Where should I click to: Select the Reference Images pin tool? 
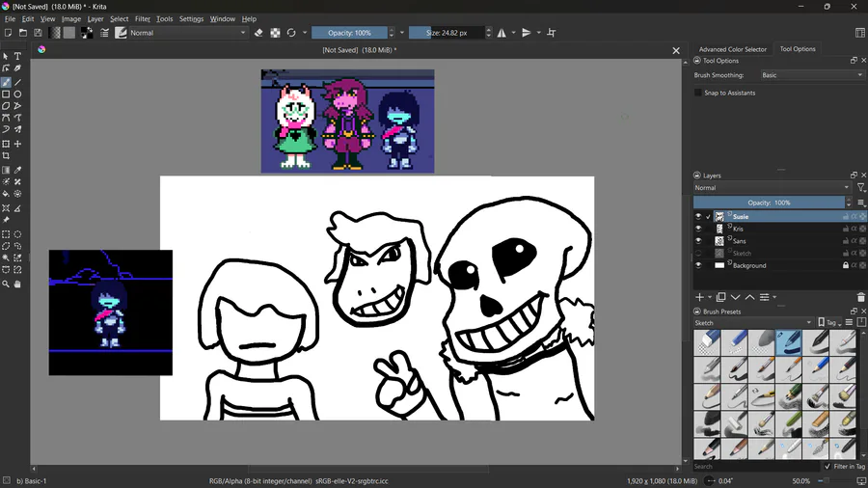pyautogui.click(x=6, y=220)
